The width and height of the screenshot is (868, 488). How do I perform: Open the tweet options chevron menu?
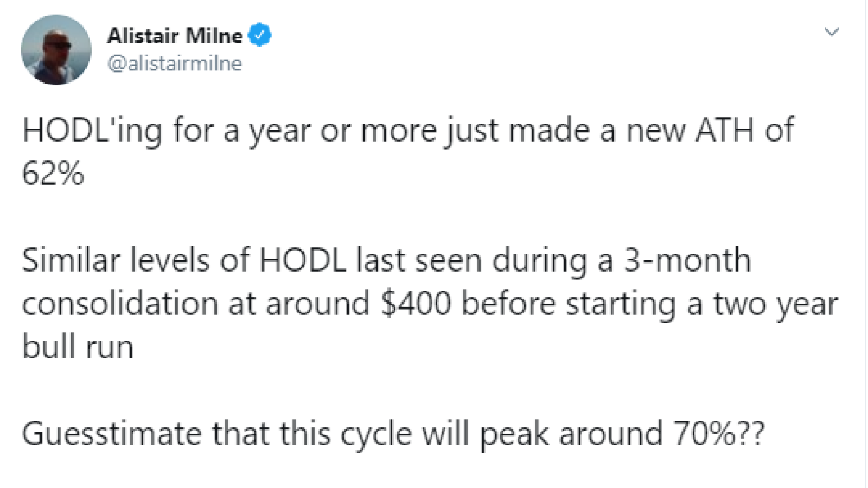[832, 32]
